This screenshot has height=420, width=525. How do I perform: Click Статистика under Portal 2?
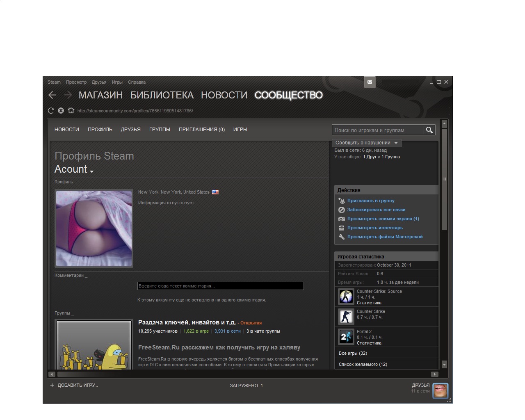(x=369, y=343)
